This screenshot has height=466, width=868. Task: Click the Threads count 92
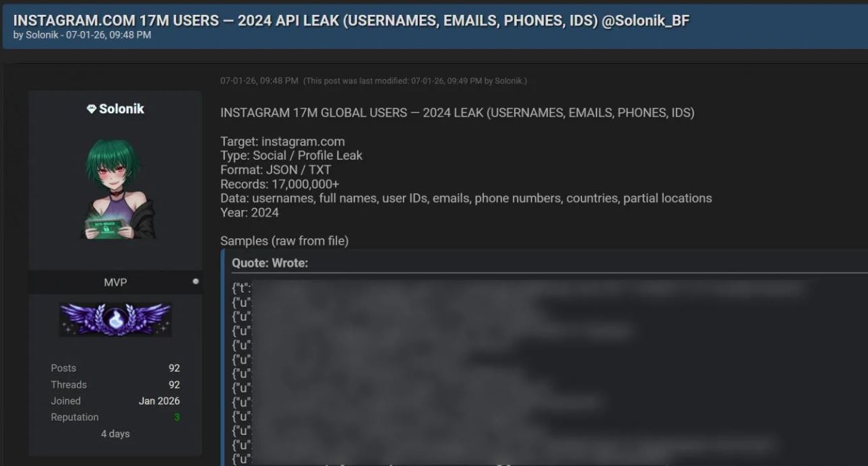174,385
